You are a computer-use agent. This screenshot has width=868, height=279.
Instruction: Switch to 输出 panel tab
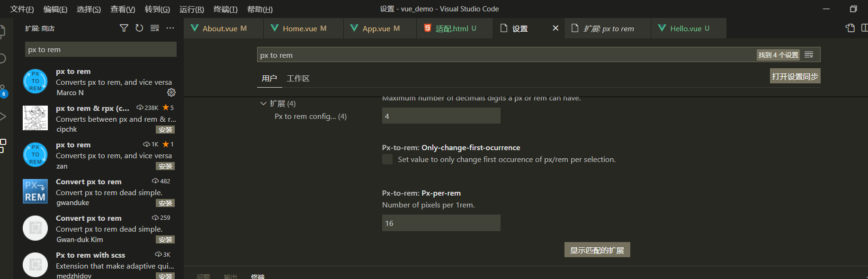pyautogui.click(x=230, y=276)
